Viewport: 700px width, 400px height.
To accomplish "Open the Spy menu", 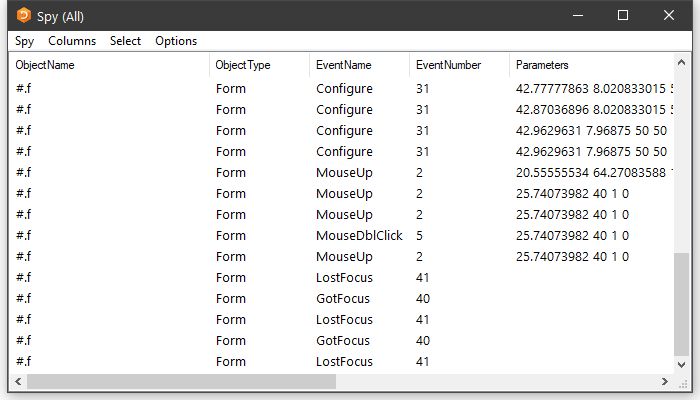I will click(24, 41).
